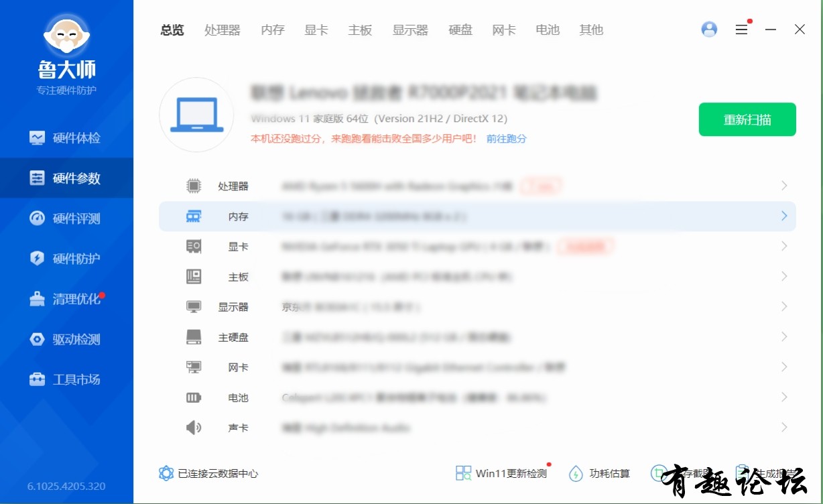The height and width of the screenshot is (504, 823).
Task: Launch 驱动检测 from the sidebar
Action: click(66, 339)
